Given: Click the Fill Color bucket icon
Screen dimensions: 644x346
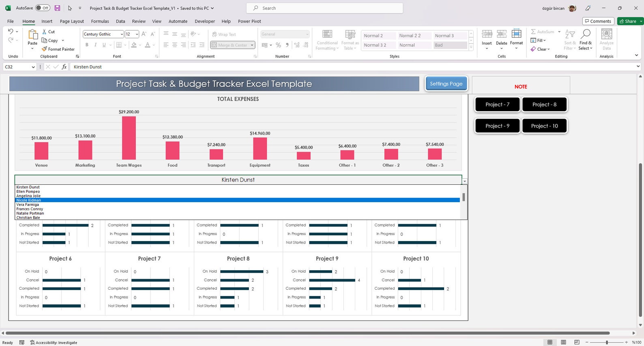Looking at the screenshot, I should coord(134,45).
